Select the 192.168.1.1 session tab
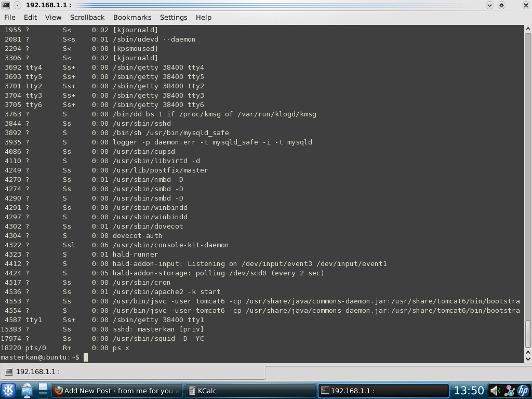532x399 pixels. [132, 372]
